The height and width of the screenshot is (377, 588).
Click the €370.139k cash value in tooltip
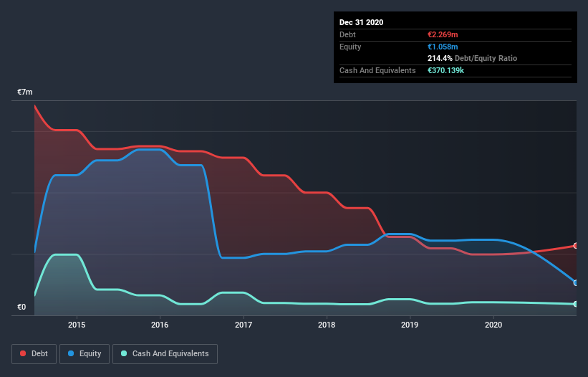coord(446,70)
